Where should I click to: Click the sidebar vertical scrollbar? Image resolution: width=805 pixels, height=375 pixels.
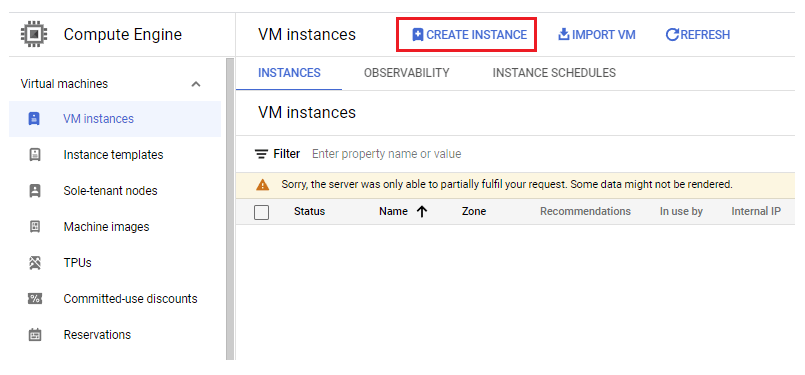click(x=229, y=209)
